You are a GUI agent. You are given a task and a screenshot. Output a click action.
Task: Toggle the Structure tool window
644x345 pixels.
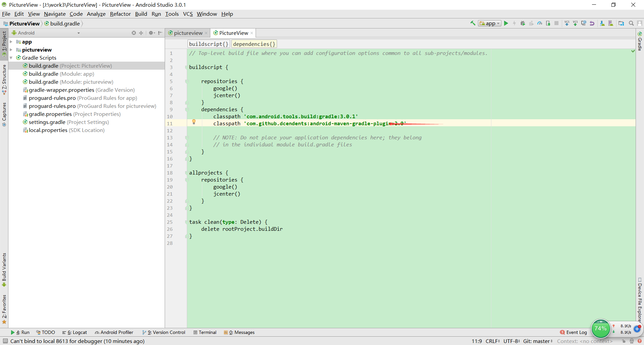4,79
